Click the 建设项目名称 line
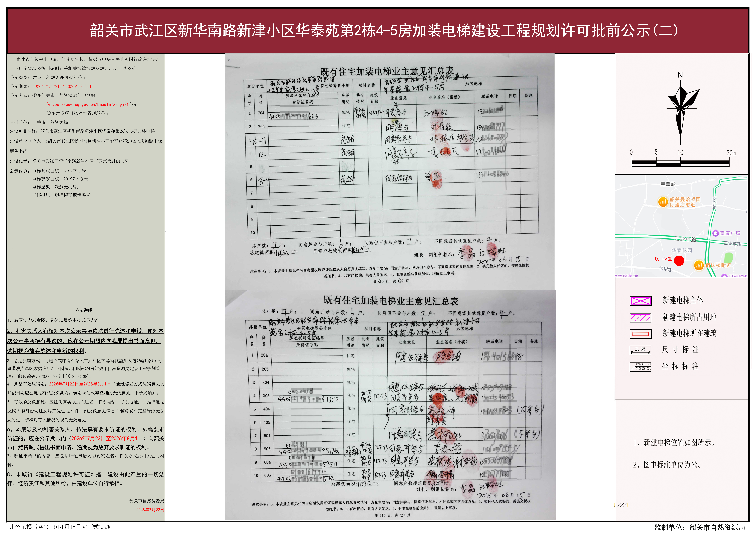 [x=82, y=131]
